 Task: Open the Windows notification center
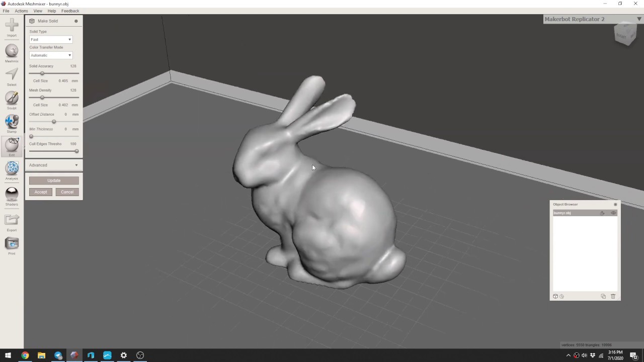click(x=633, y=355)
